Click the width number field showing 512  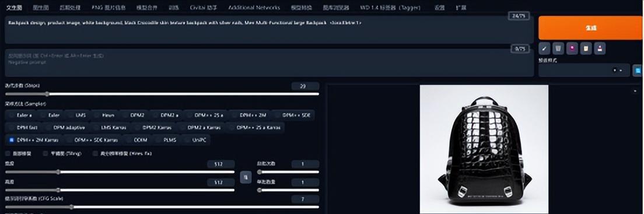click(x=221, y=164)
